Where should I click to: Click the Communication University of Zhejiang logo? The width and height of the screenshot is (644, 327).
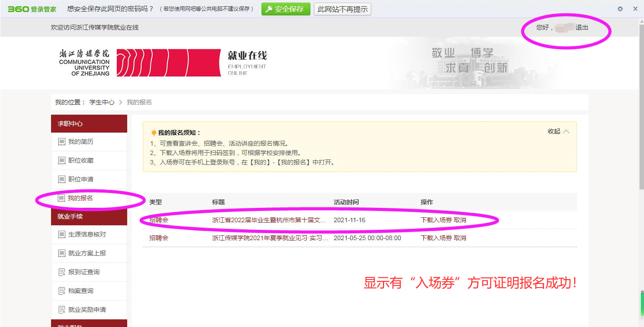(x=140, y=63)
